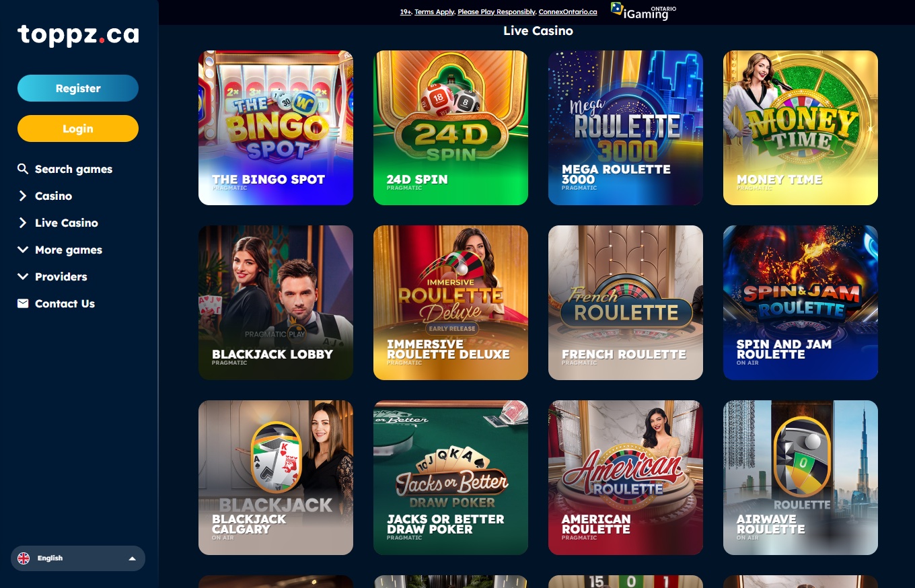Toggle the Providers dropdown chevron

[23, 277]
